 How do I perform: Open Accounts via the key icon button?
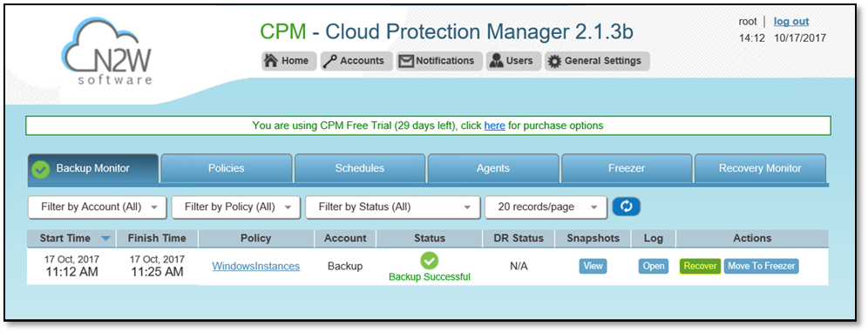[356, 61]
